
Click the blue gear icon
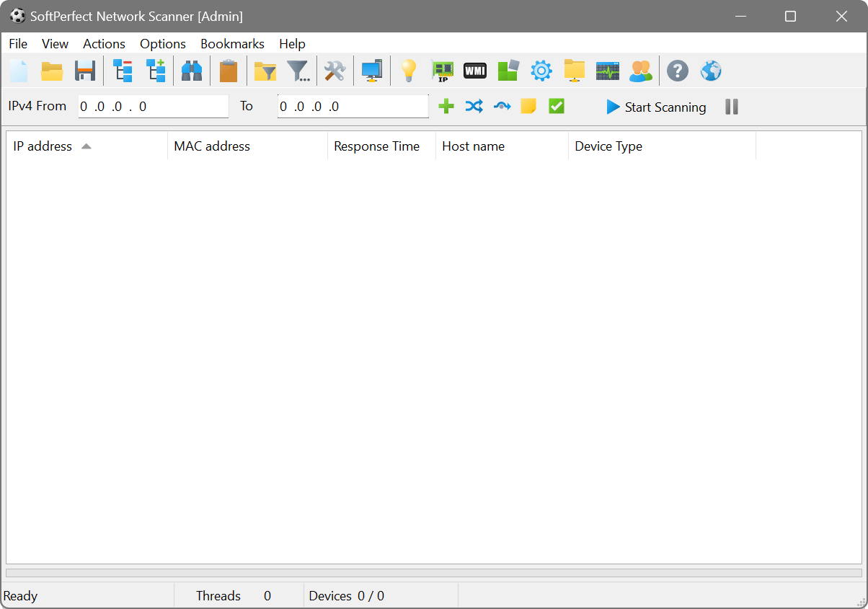point(541,71)
